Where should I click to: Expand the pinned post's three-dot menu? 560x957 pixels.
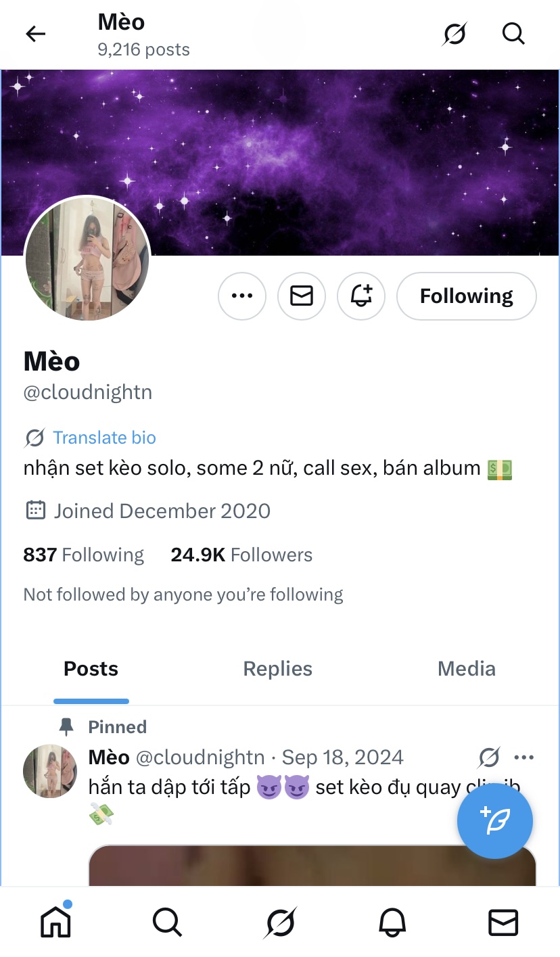coord(524,757)
